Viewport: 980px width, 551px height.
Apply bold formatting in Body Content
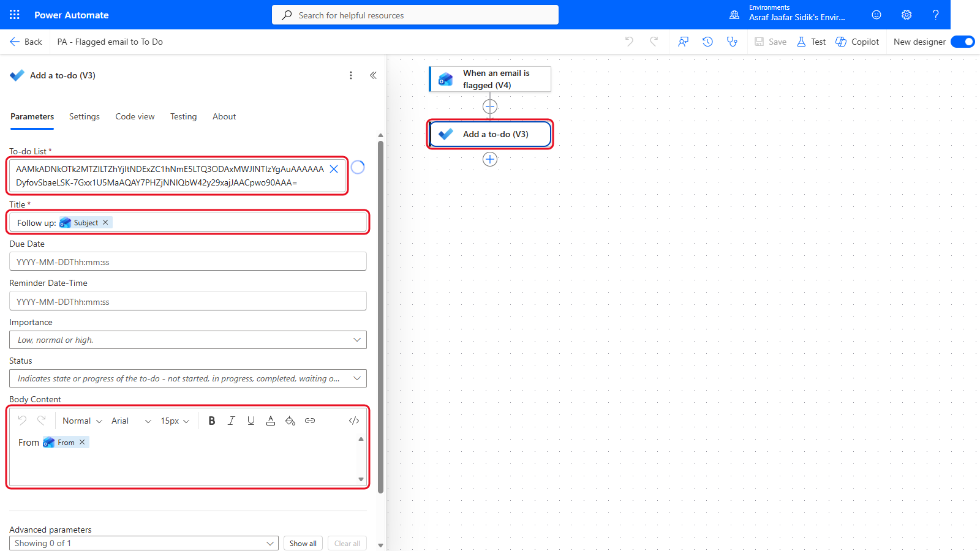click(212, 421)
